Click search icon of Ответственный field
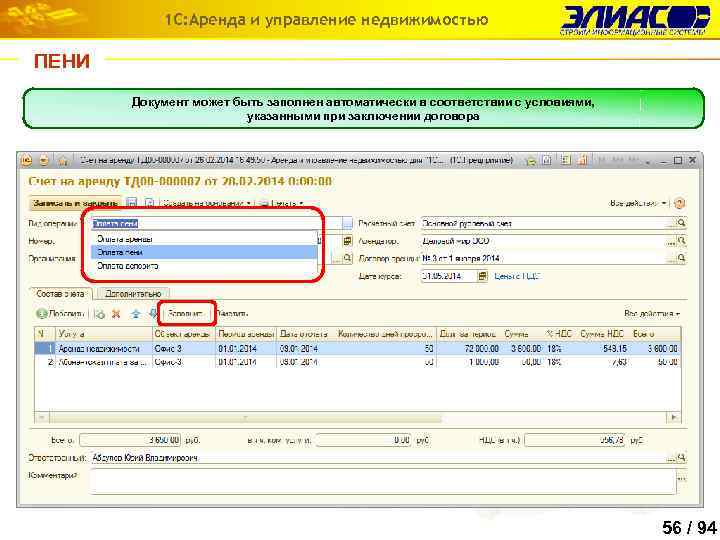The height and width of the screenshot is (540, 720). pyautogui.click(x=681, y=458)
